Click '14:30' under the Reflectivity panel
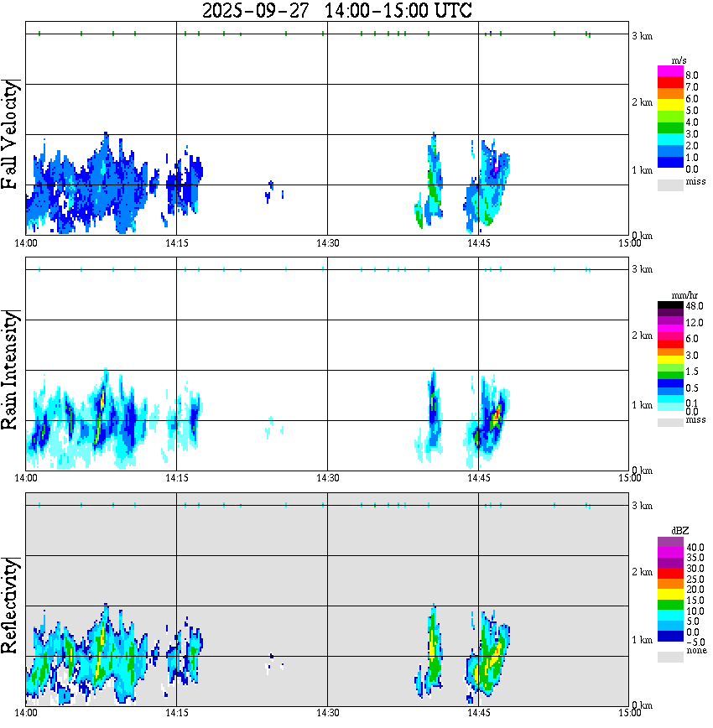Screen dimensions: 713x728 [x=328, y=713]
